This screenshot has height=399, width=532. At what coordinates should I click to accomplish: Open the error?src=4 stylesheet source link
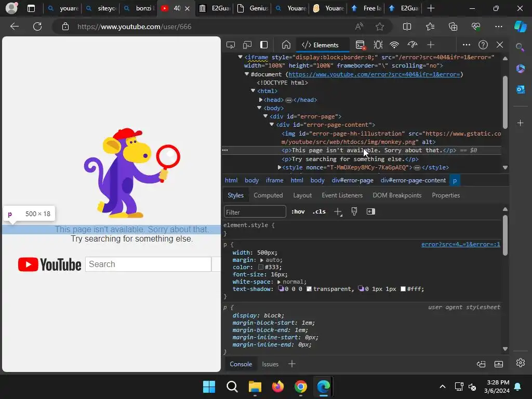tap(460, 244)
